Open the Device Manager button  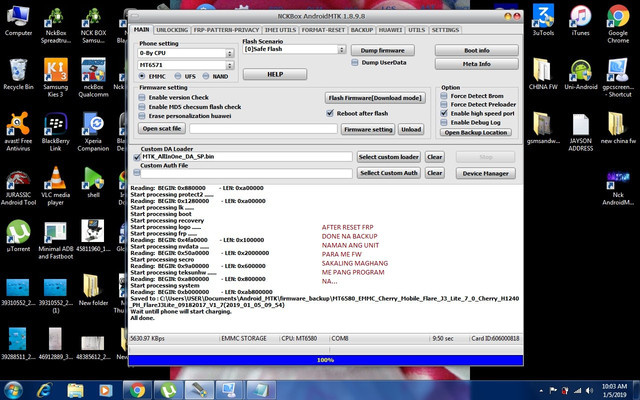485,173
